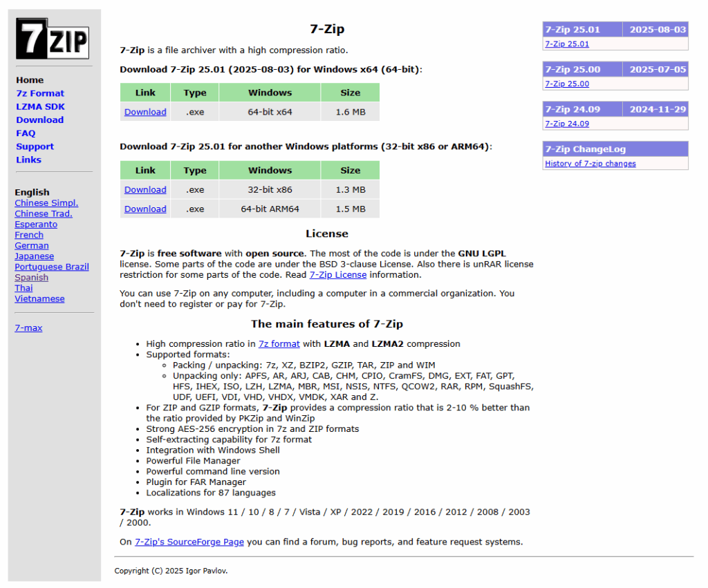Switch site language to French
708x588 pixels.
[29, 234]
